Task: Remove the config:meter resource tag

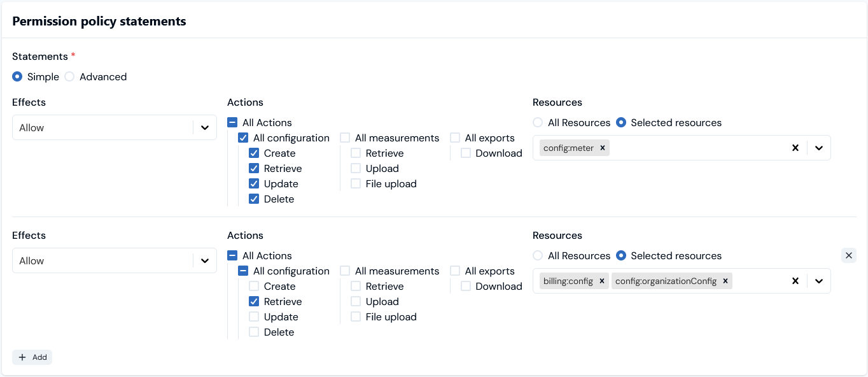Action: (602, 148)
